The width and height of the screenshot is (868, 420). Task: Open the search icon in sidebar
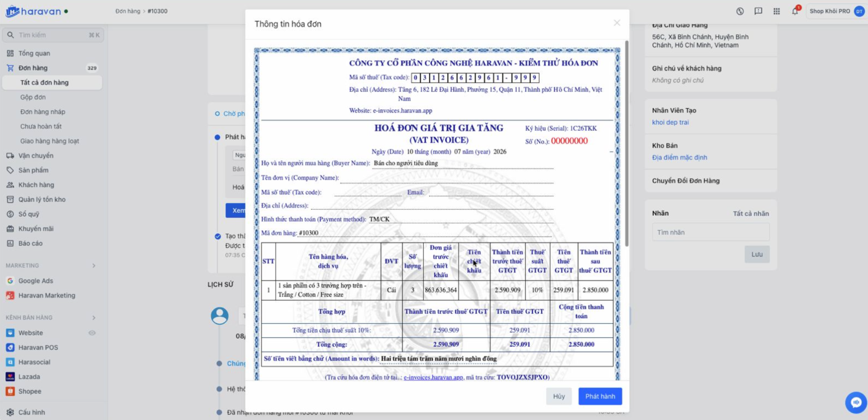point(11,35)
